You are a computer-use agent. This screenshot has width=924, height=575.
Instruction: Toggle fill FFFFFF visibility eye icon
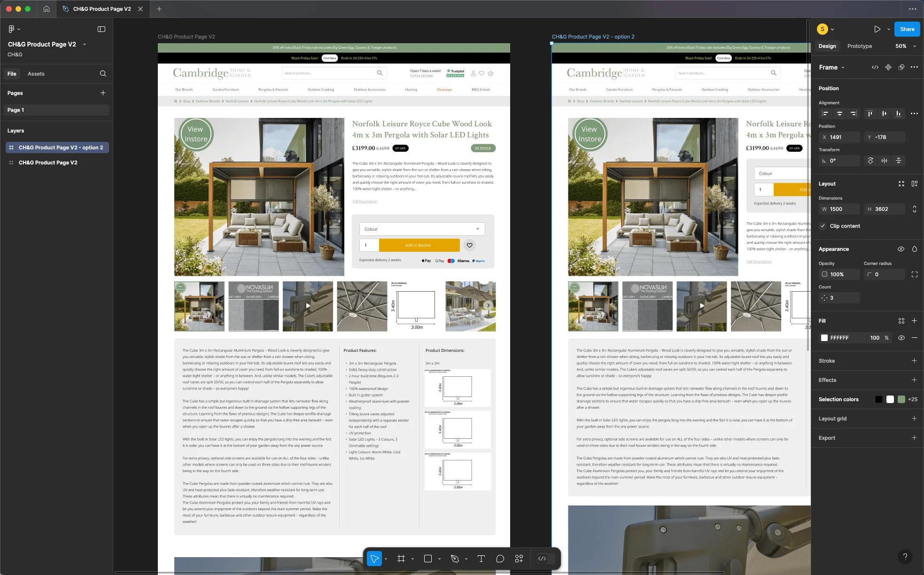[901, 338]
